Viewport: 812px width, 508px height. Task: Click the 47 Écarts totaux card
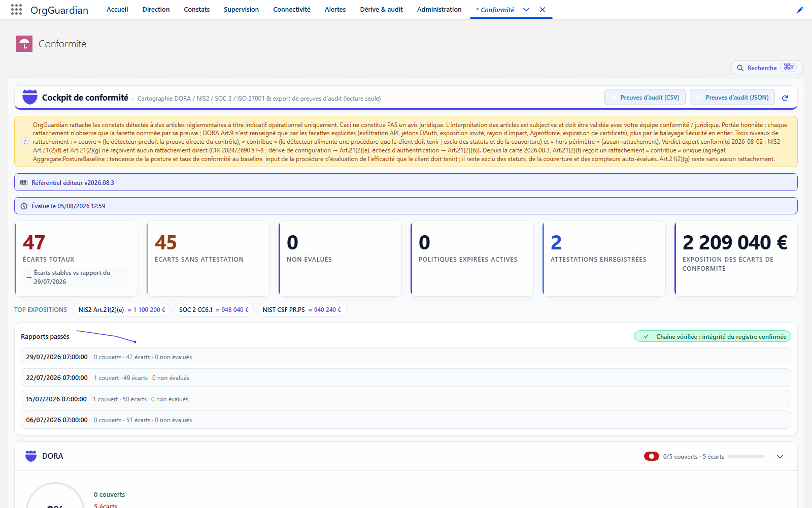pos(76,259)
